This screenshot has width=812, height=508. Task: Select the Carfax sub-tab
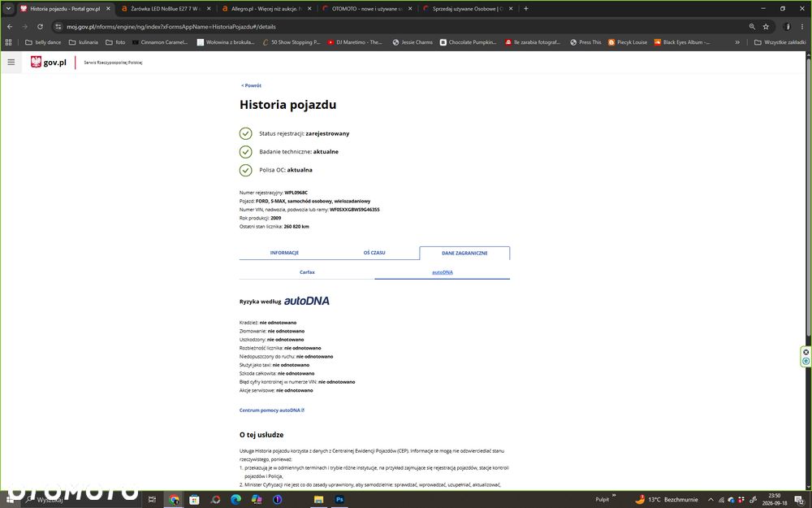point(307,272)
